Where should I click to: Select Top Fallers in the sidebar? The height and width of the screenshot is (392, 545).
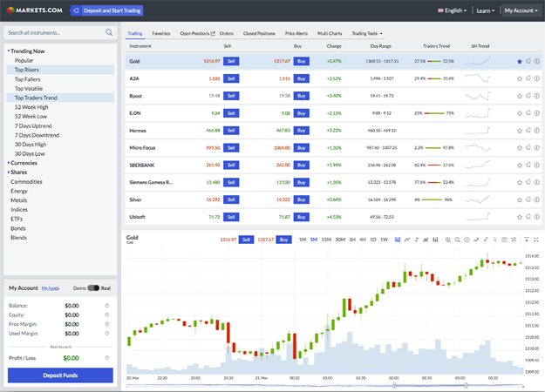pos(27,79)
